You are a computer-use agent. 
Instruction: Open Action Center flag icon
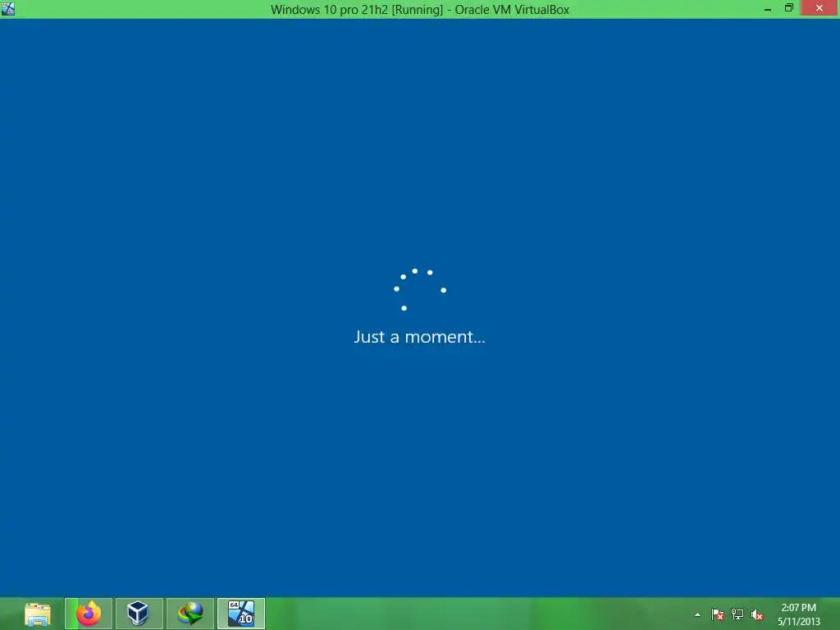pyautogui.click(x=717, y=614)
